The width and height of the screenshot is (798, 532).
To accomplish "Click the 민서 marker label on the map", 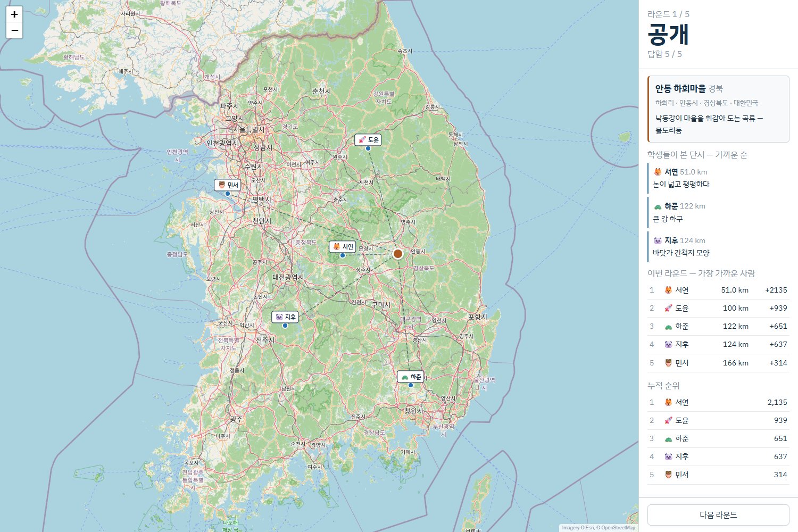I will click(x=228, y=185).
